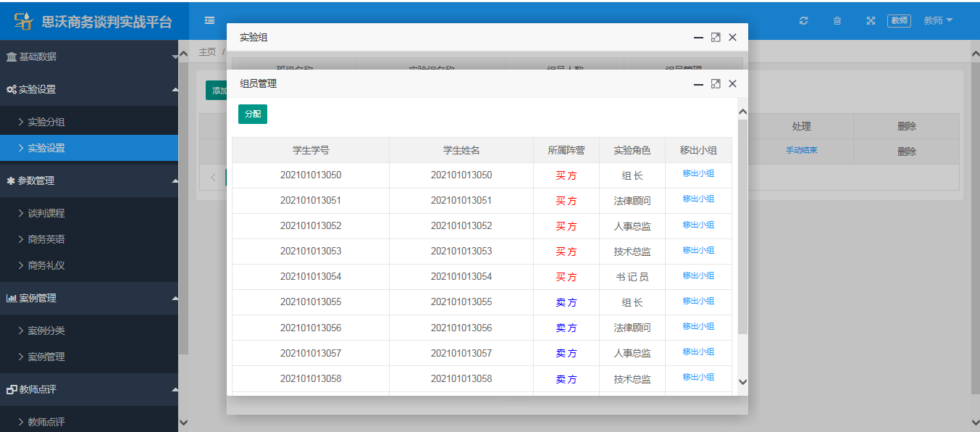
Task: Click the sidebar collapse hamburger icon
Action: pos(209,20)
